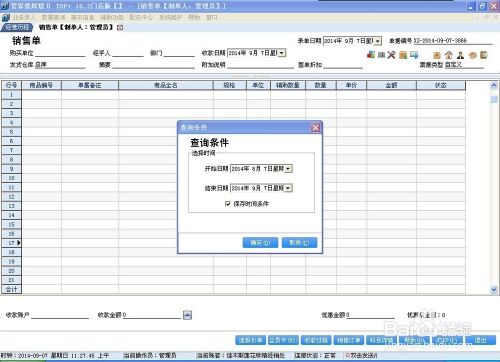Click the first bottom button left of 会员卡
The height and width of the screenshot is (362, 500).
250,340
